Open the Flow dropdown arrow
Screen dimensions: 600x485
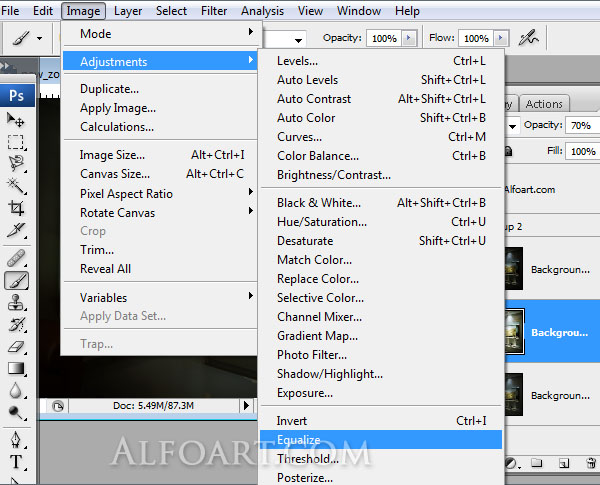(501, 38)
